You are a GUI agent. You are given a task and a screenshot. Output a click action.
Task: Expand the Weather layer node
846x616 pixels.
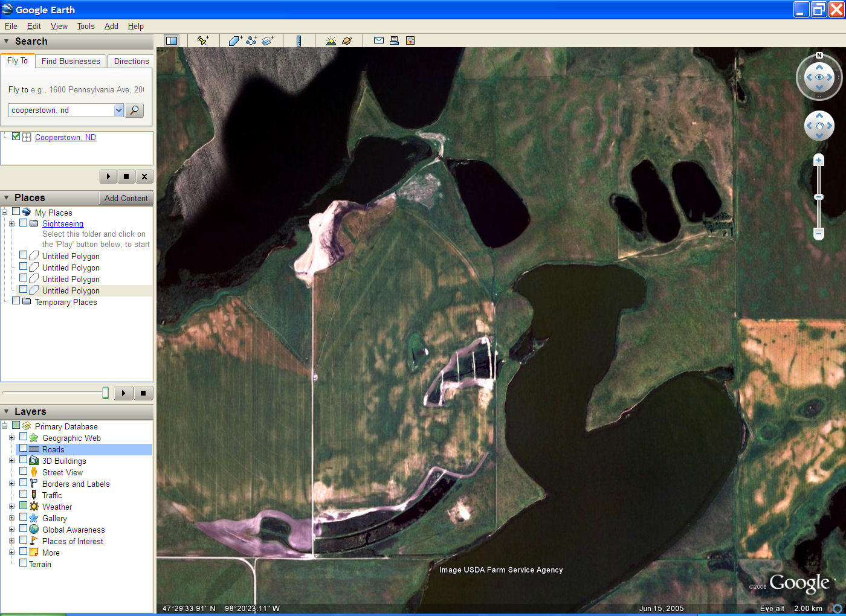(11, 506)
